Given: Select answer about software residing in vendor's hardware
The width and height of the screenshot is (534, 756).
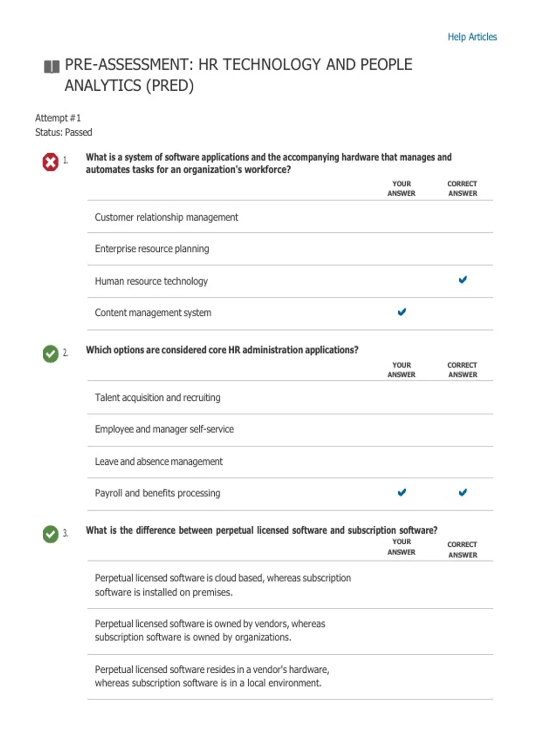Looking at the screenshot, I should 290,676.
